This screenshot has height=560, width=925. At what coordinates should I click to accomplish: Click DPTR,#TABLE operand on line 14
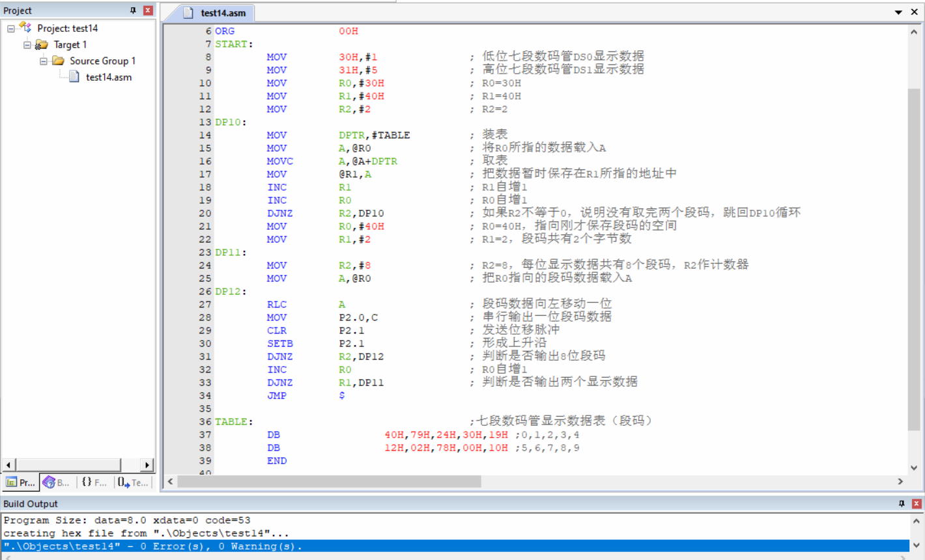[375, 135]
